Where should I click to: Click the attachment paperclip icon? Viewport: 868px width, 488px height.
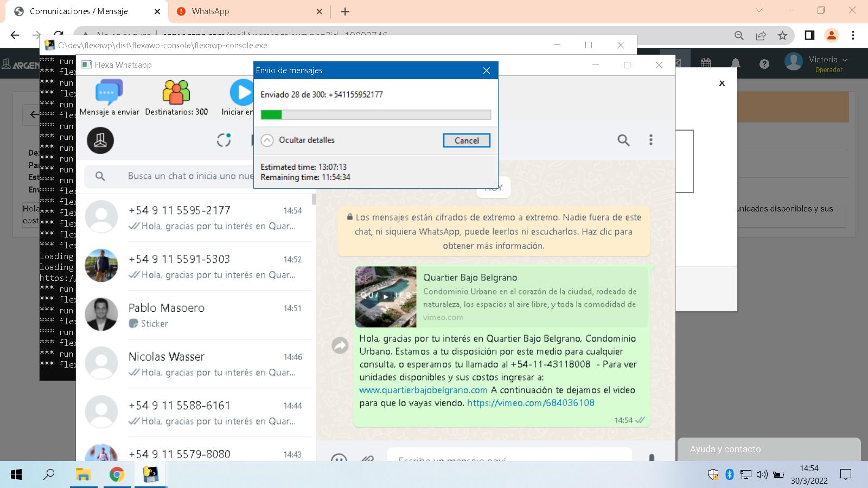368,457
